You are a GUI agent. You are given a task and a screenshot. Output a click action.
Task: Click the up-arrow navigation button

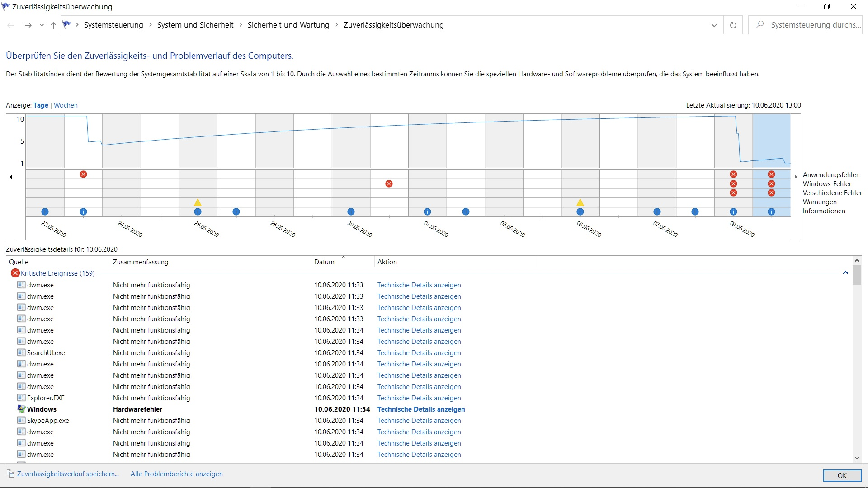(x=53, y=25)
